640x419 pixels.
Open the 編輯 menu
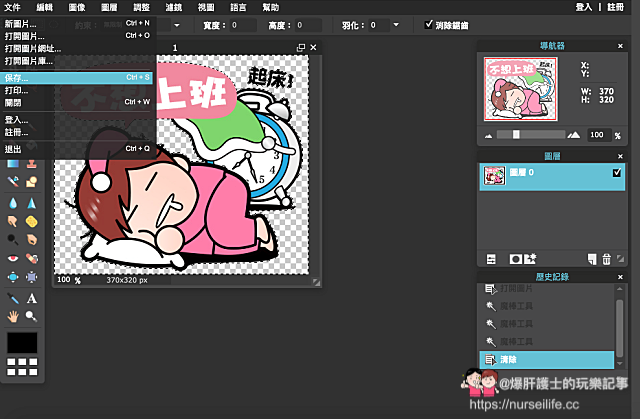[44, 7]
